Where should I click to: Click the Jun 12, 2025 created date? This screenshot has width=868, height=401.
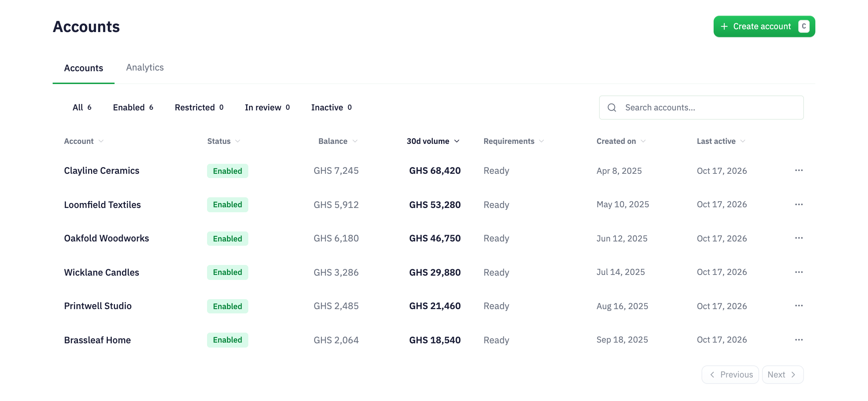(622, 238)
